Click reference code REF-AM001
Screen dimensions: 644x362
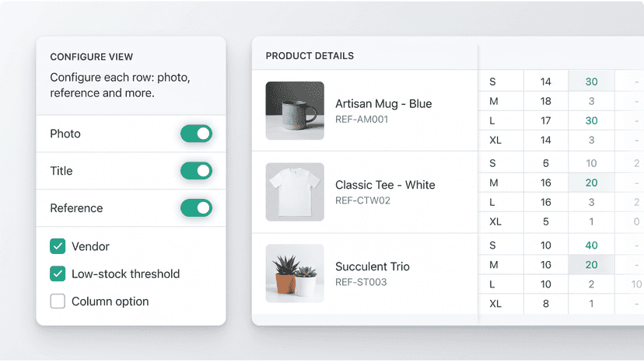pos(362,120)
